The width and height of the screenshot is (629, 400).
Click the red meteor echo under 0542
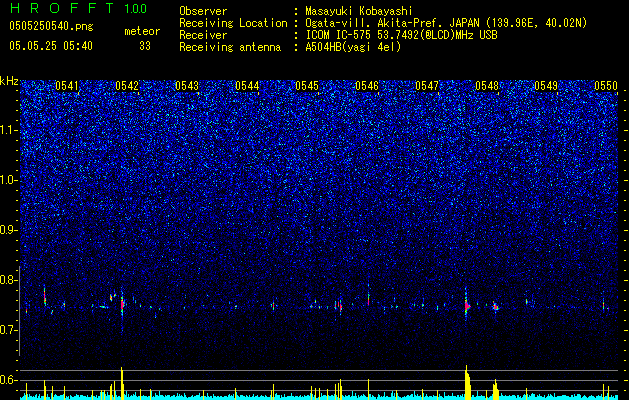coord(122,305)
